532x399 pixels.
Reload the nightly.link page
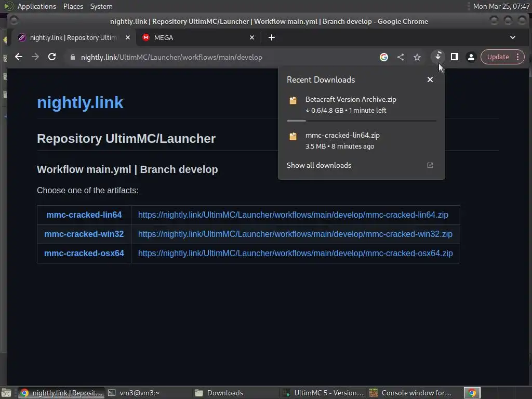(52, 57)
